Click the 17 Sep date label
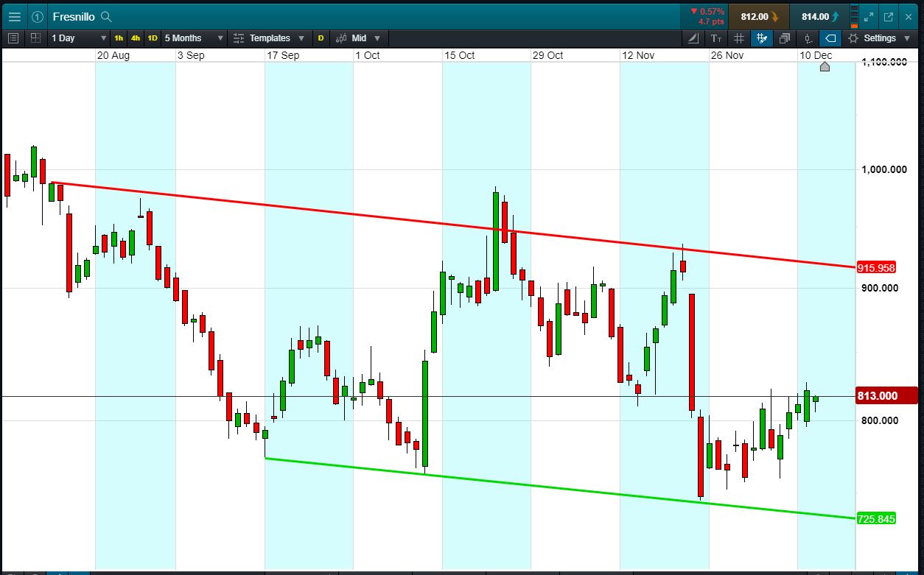 (x=283, y=55)
